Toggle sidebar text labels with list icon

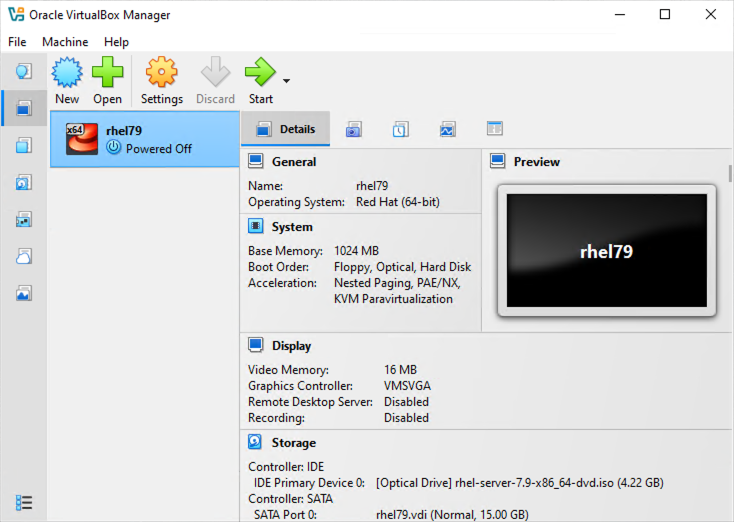pos(23,503)
